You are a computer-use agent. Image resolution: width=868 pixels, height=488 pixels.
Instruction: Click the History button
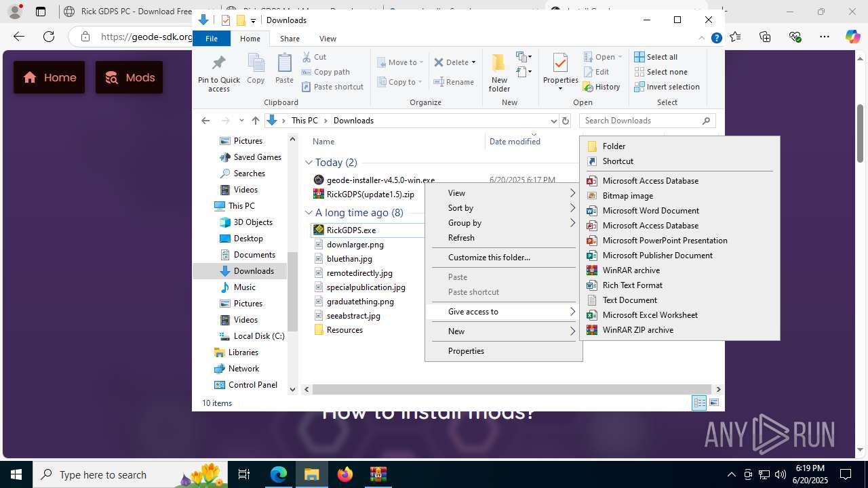[x=601, y=87]
